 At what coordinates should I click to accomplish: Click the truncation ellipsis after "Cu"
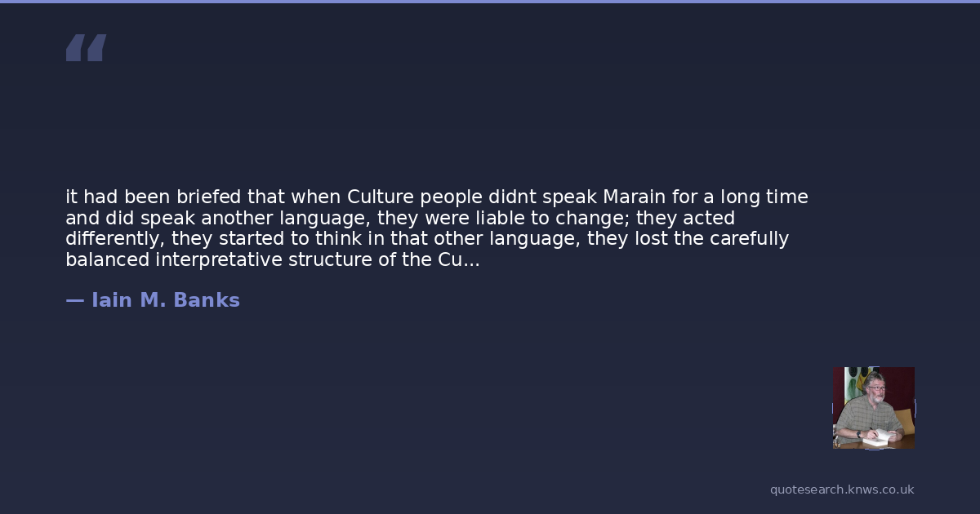tap(471, 261)
